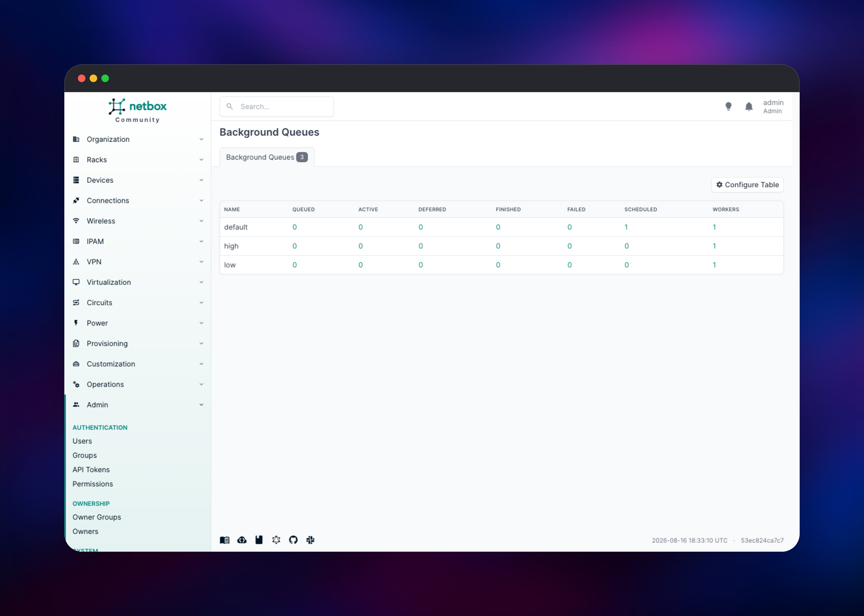The width and height of the screenshot is (864, 616).
Task: Open API Tokens link
Action: (91, 469)
